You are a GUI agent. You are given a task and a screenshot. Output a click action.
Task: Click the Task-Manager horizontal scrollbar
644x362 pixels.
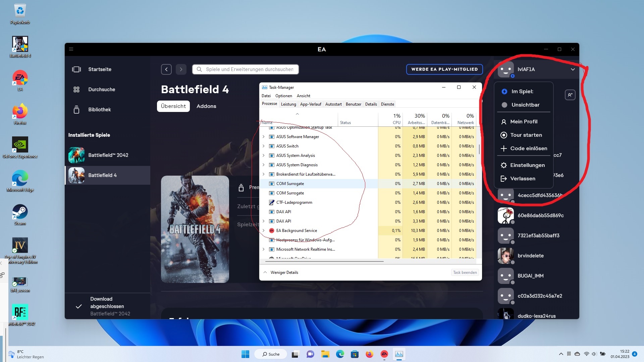324,261
